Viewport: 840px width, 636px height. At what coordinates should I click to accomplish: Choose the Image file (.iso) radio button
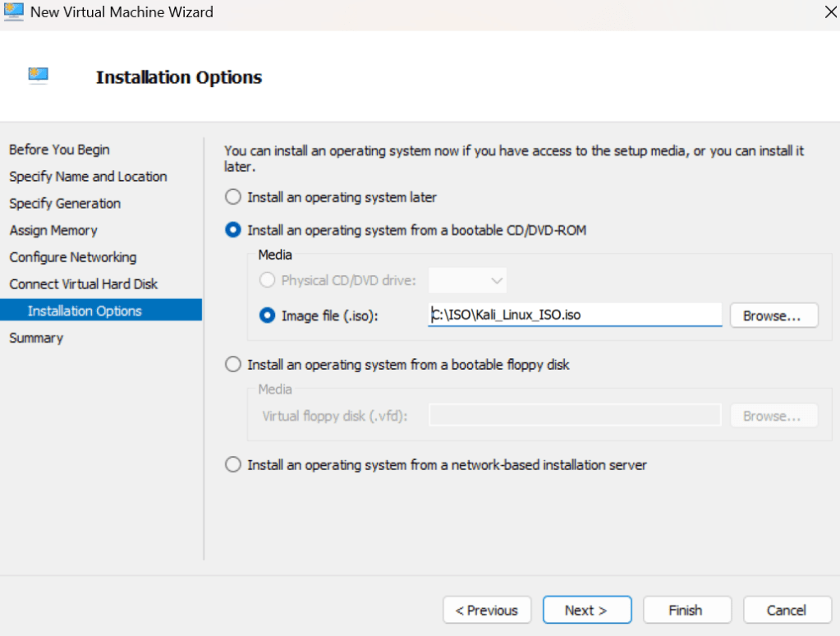click(x=268, y=315)
